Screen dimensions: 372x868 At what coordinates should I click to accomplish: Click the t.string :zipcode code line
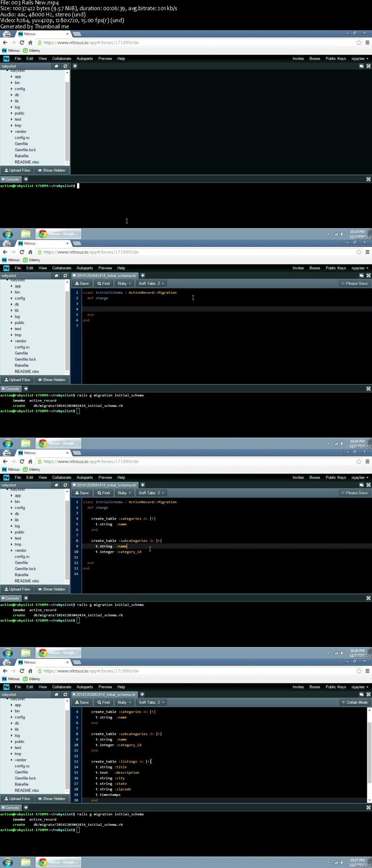[113, 789]
